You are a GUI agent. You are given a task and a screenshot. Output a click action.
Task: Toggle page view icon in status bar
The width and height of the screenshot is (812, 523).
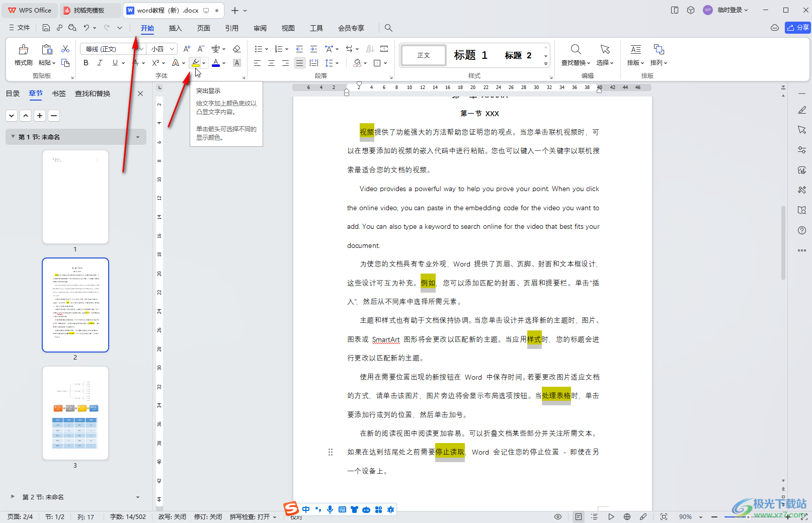(x=579, y=516)
